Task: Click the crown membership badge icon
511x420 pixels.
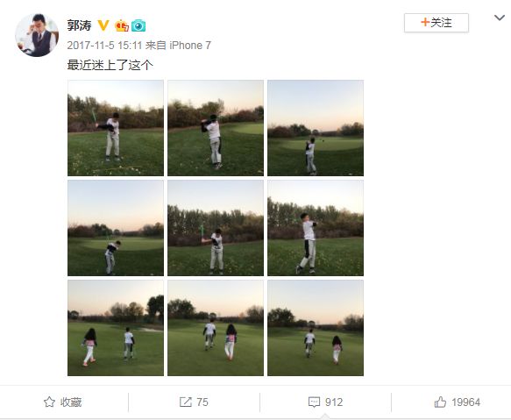Action: [122, 25]
